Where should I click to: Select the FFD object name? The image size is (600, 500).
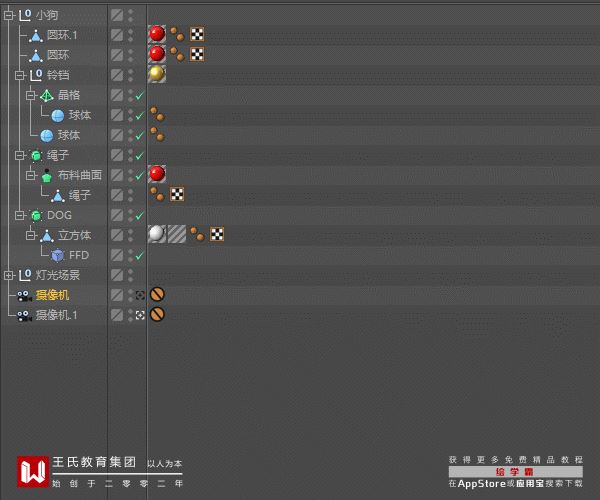pyautogui.click(x=79, y=255)
